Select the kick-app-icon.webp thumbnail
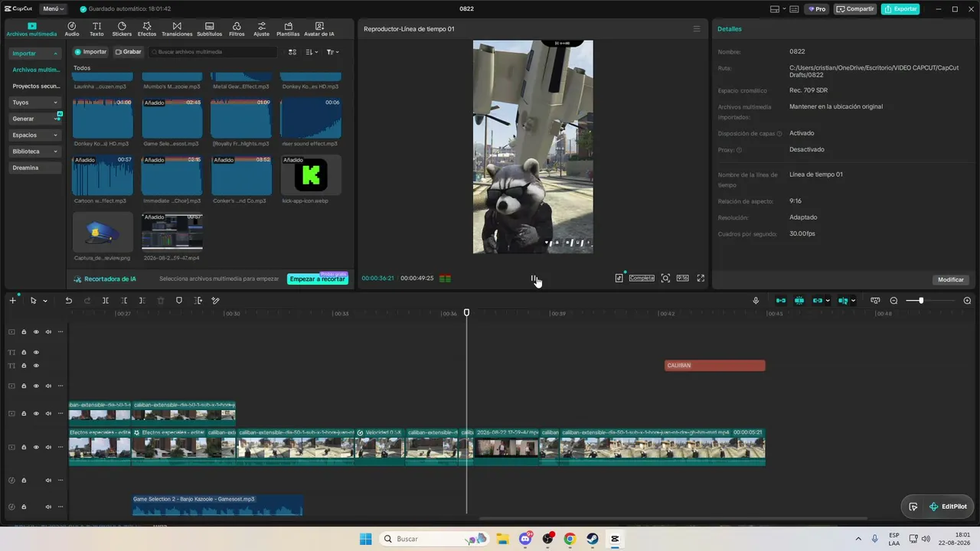This screenshot has height=551, width=980. 311,175
